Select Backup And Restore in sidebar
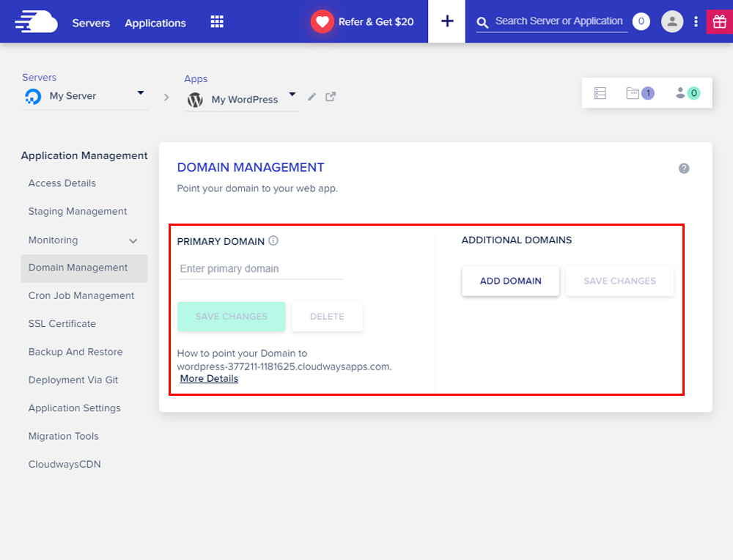The image size is (733, 560). pyautogui.click(x=75, y=352)
